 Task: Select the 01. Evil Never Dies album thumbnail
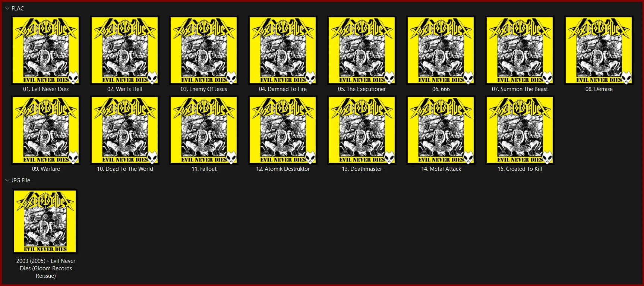point(46,50)
